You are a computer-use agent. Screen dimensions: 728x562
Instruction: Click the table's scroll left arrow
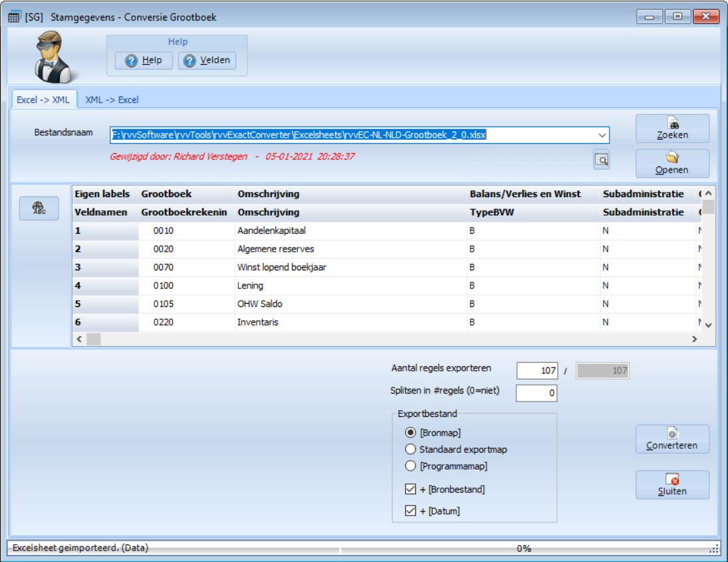[79, 339]
